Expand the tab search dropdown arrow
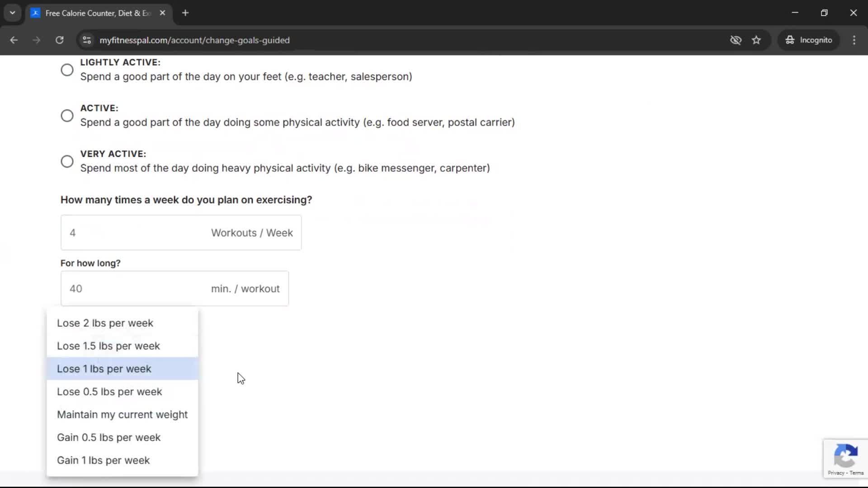Viewport: 868px width, 488px height. coord(13,13)
